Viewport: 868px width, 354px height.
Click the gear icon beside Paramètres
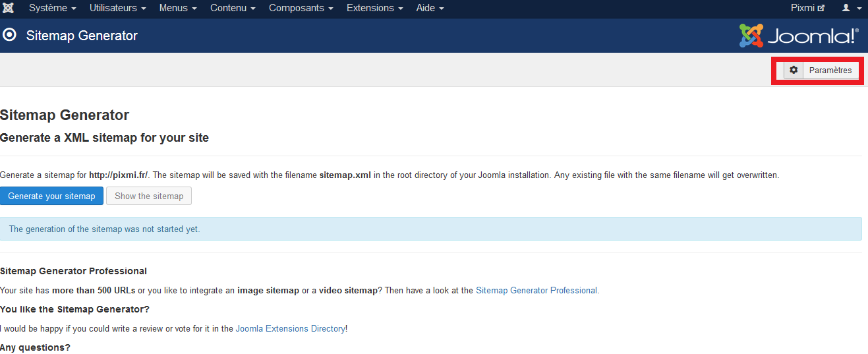[x=794, y=71]
